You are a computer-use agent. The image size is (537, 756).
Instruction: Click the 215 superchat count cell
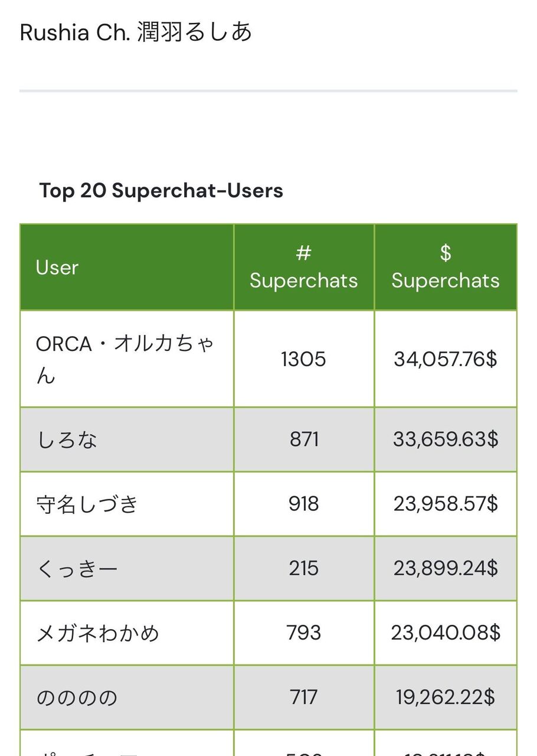pyautogui.click(x=304, y=569)
